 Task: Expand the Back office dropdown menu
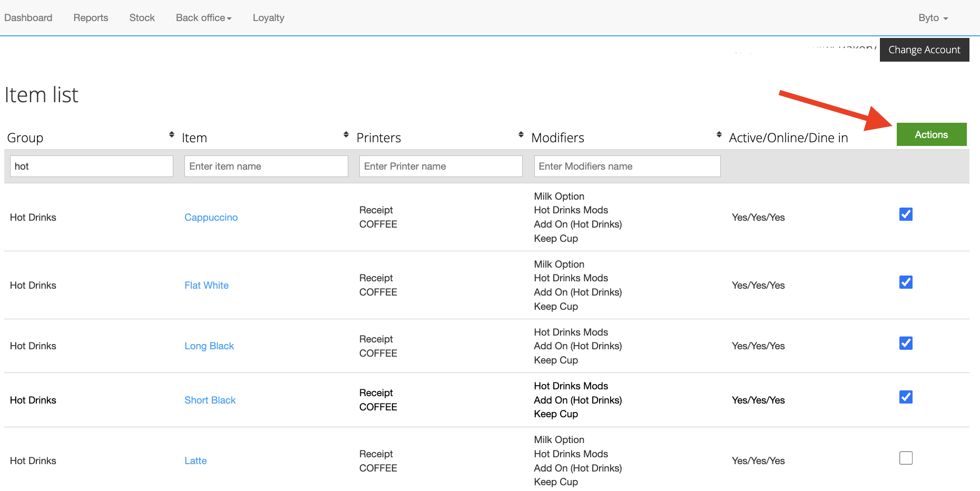click(203, 18)
